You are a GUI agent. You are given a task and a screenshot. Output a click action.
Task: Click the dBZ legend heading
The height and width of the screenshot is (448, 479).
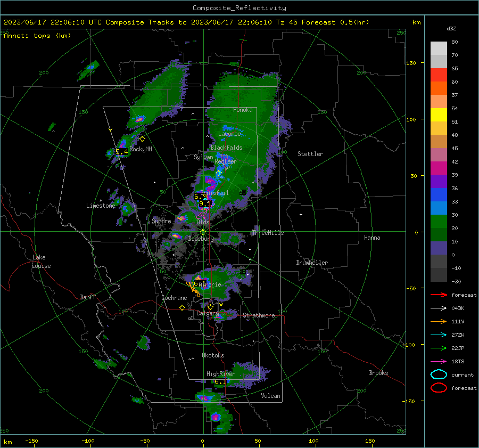451,28
